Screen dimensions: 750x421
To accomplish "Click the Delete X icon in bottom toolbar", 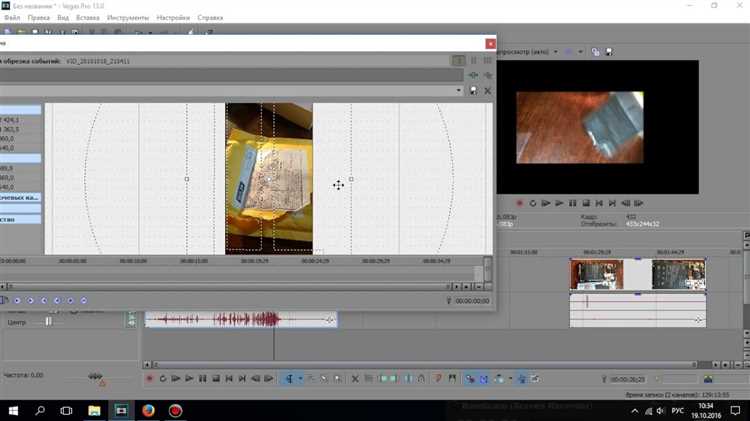I will [355, 379].
